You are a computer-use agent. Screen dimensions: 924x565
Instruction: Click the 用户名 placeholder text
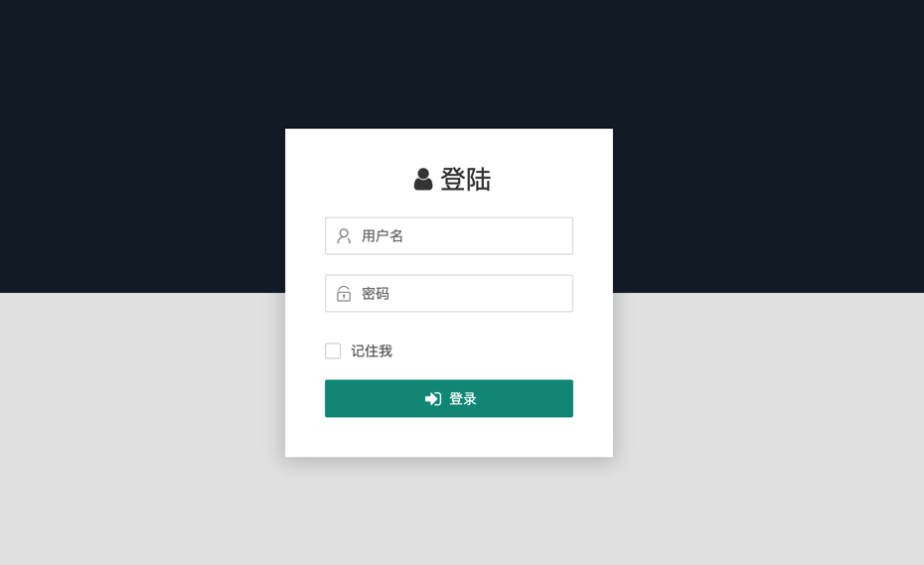pyautogui.click(x=382, y=236)
